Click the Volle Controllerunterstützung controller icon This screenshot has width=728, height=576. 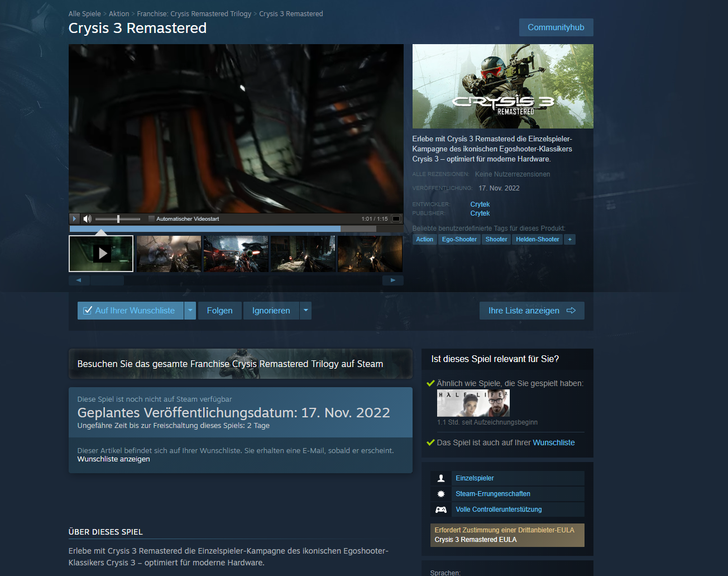click(440, 509)
